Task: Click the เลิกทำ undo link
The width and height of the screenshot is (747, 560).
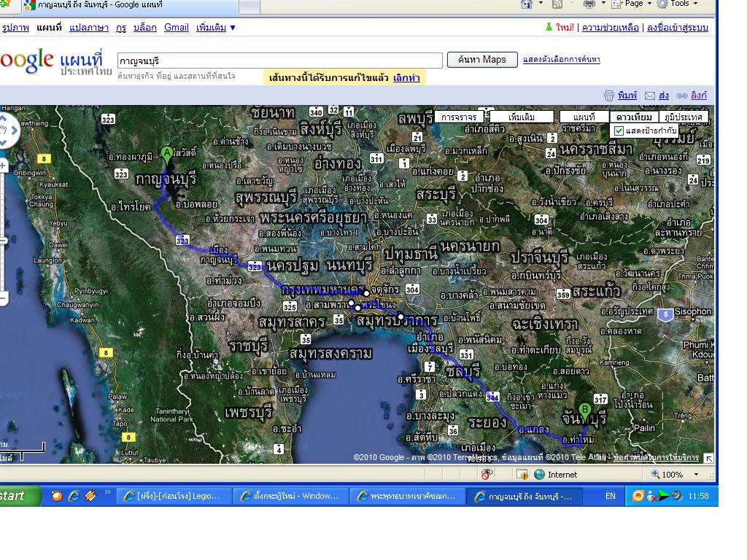Action: pos(406,78)
